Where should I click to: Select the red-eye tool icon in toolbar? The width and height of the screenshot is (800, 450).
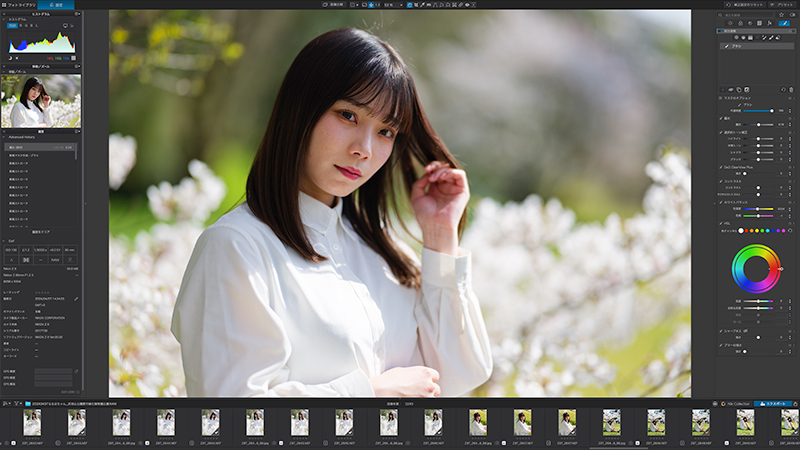tap(467, 5)
